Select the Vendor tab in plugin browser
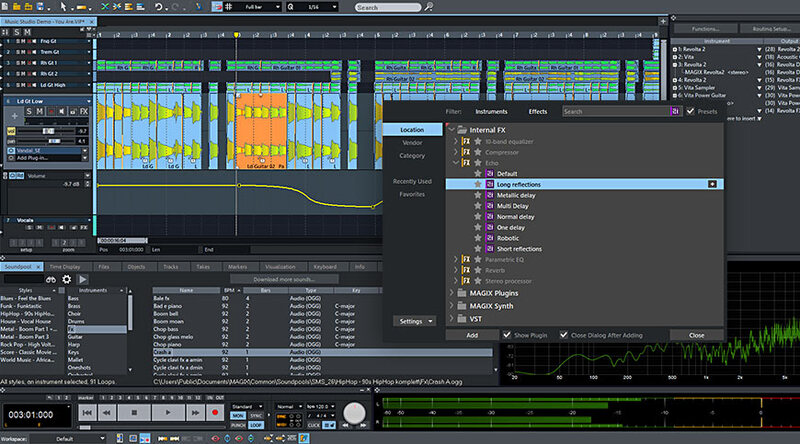 point(412,143)
